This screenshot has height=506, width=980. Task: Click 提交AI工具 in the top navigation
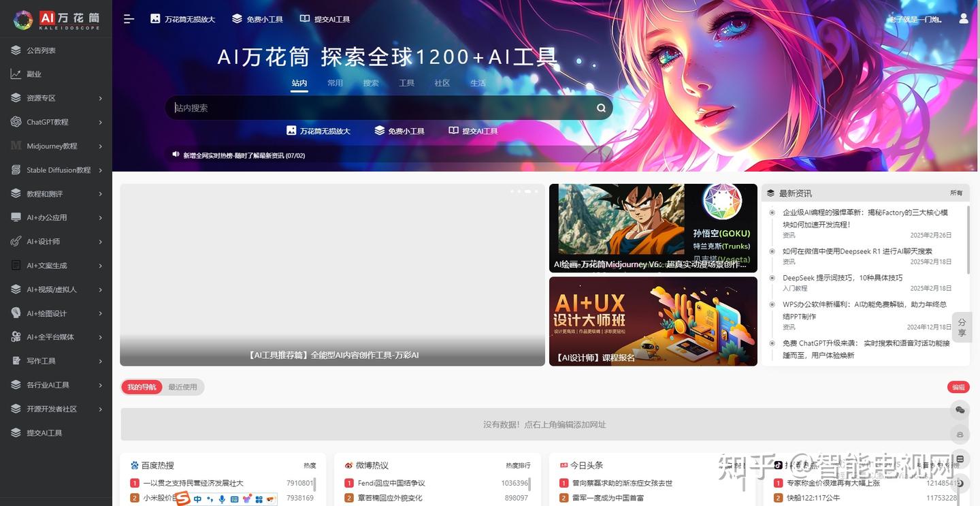pos(325,19)
